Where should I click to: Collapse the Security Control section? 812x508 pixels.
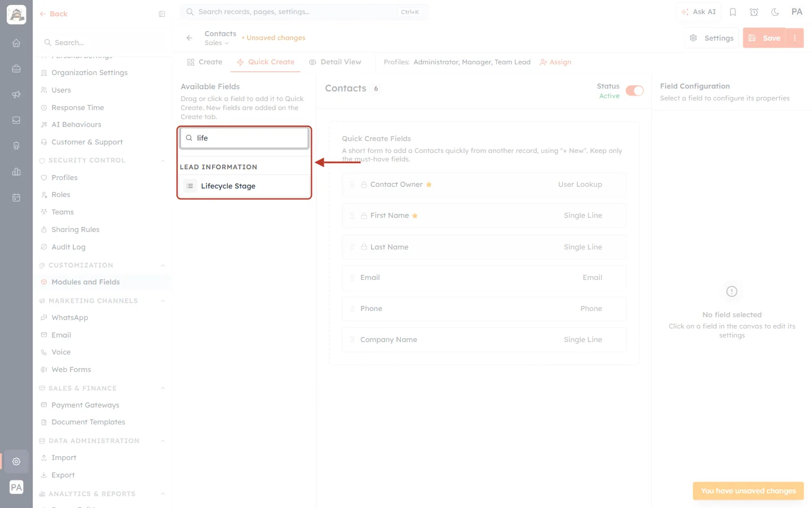[163, 160]
